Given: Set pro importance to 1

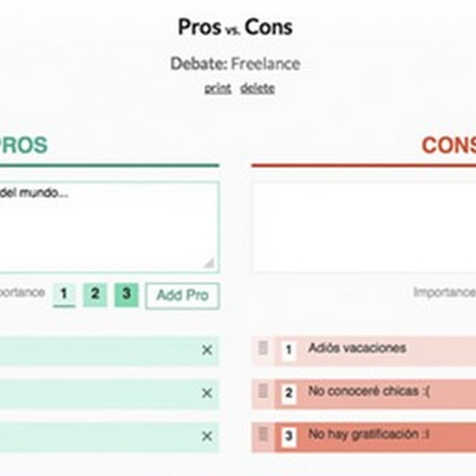Looking at the screenshot, I should point(64,294).
